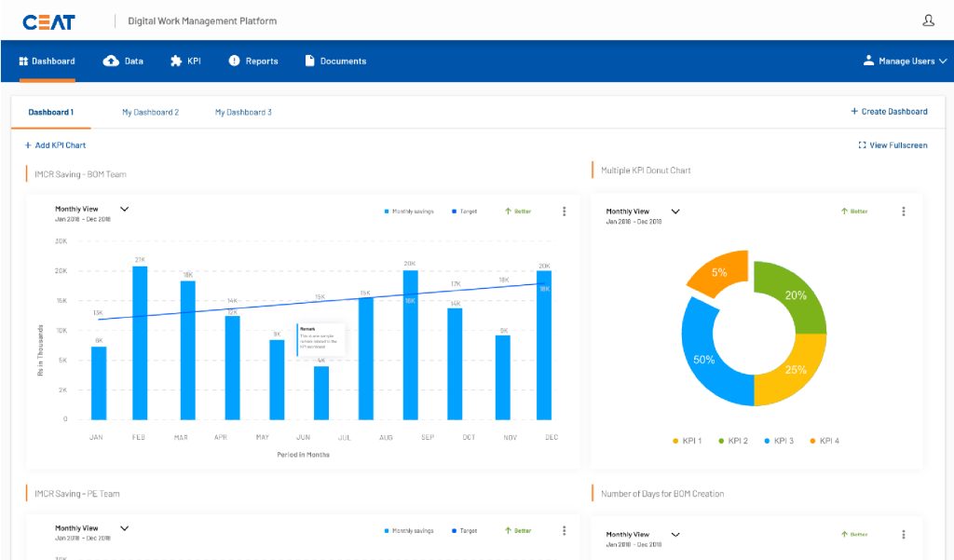Click the 'Period in Months' axis label
This screenshot has height=560, width=954.
coord(303,455)
